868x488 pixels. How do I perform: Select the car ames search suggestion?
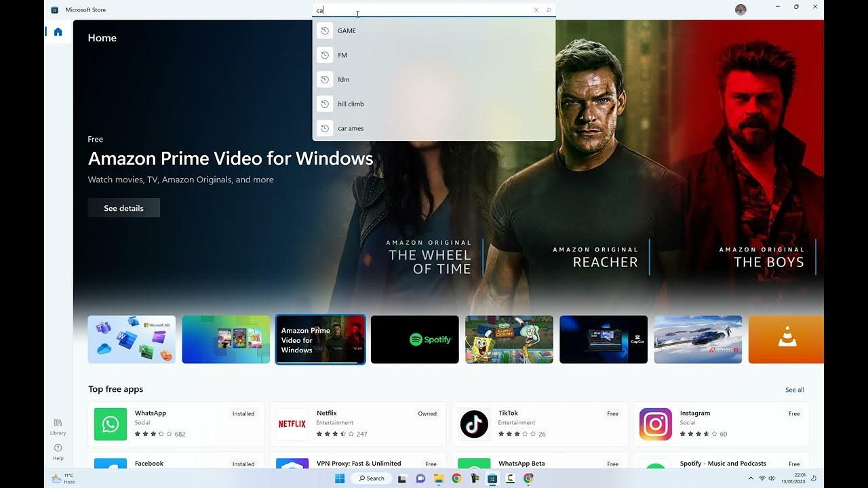point(433,128)
